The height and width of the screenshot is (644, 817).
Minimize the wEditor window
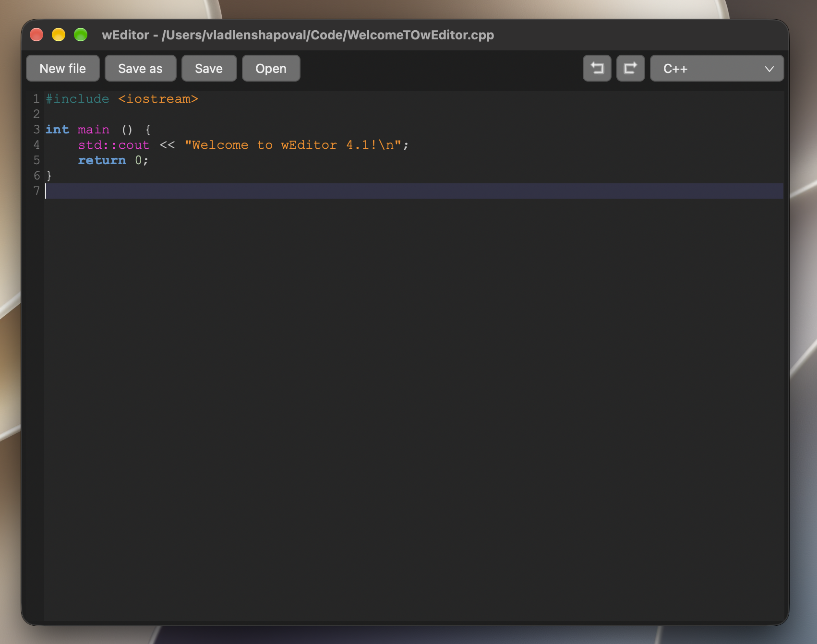[x=59, y=35]
